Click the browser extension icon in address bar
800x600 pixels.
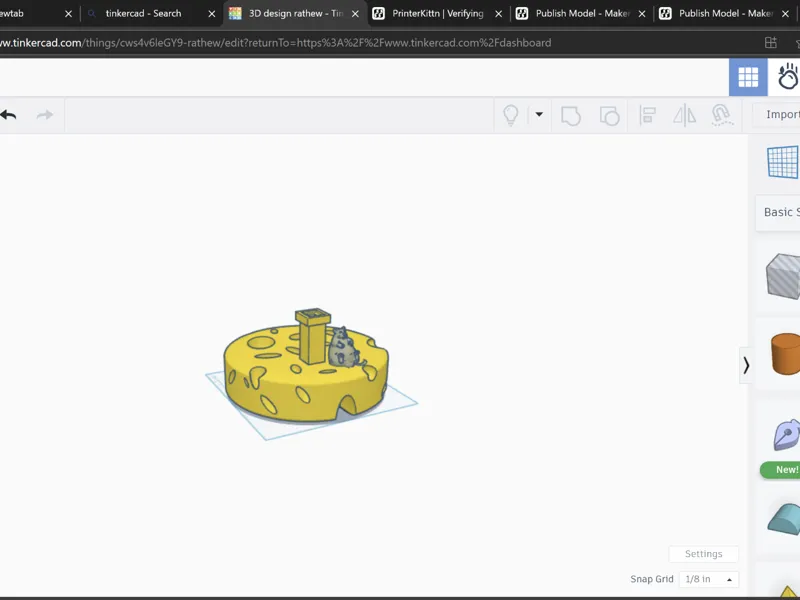770,43
